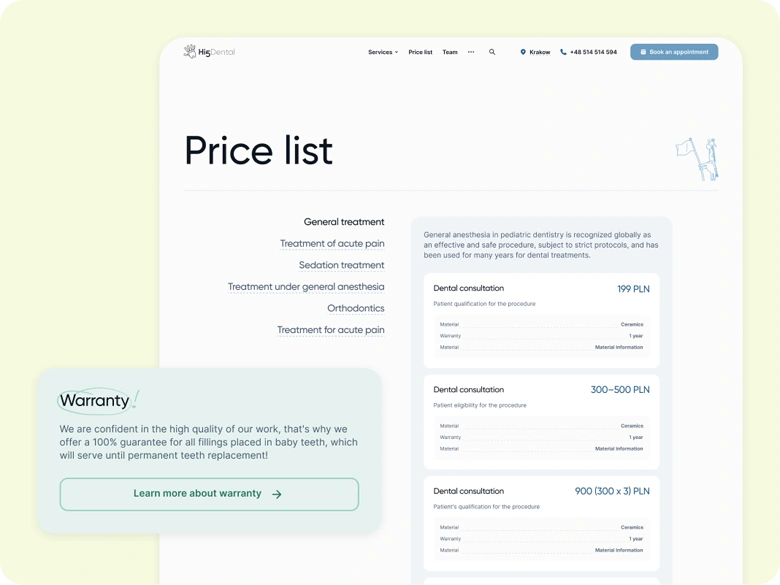780x585 pixels.
Task: Click the flag illustration beside the Price list heading
Action: (x=698, y=159)
